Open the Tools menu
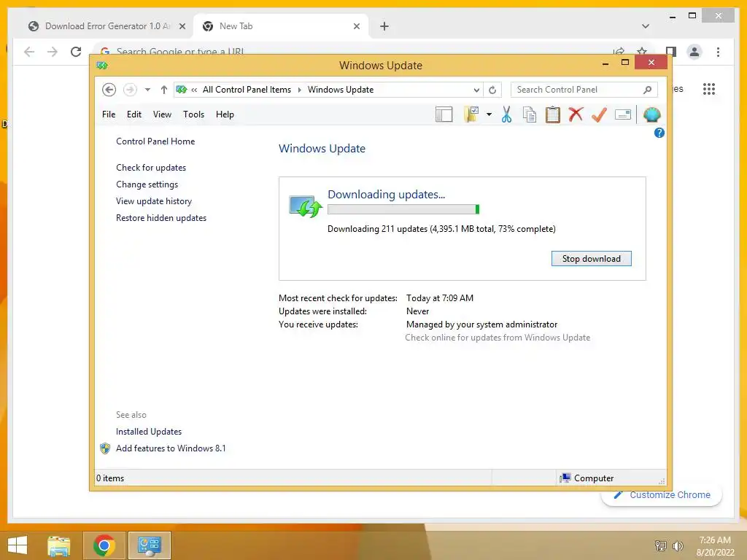 coord(193,114)
